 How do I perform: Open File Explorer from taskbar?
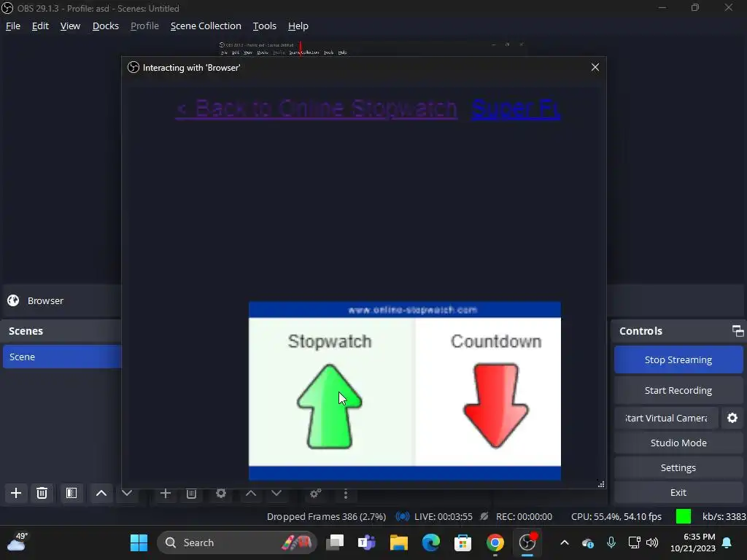pyautogui.click(x=399, y=542)
